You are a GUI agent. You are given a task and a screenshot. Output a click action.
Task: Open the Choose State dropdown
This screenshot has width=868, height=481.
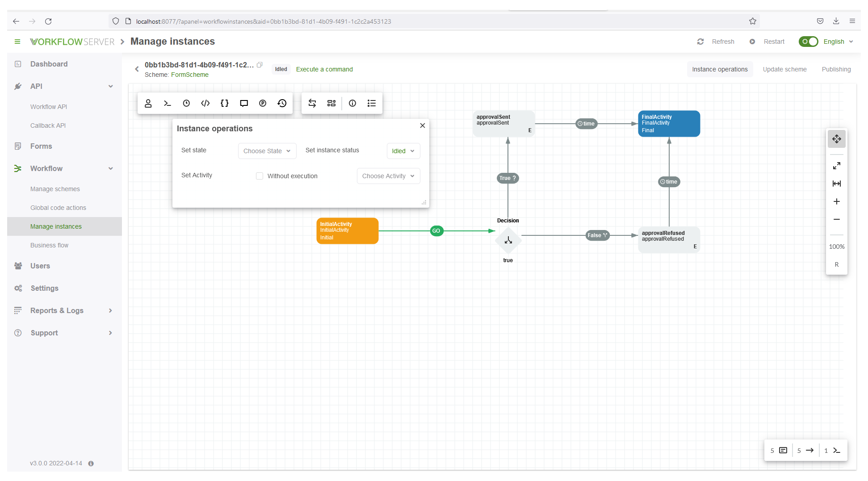[267, 151]
